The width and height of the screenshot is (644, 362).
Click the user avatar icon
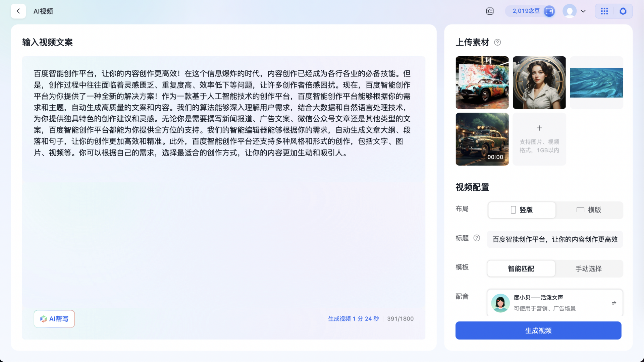click(570, 11)
